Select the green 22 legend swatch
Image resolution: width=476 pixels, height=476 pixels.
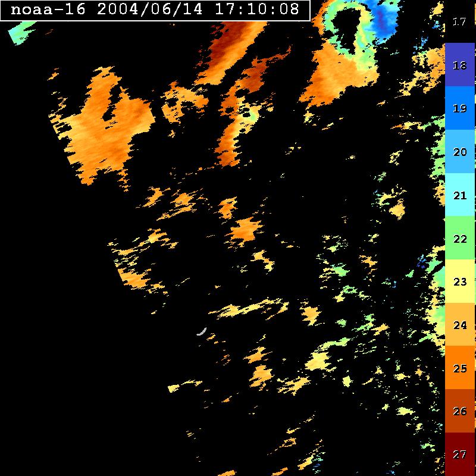click(459, 238)
